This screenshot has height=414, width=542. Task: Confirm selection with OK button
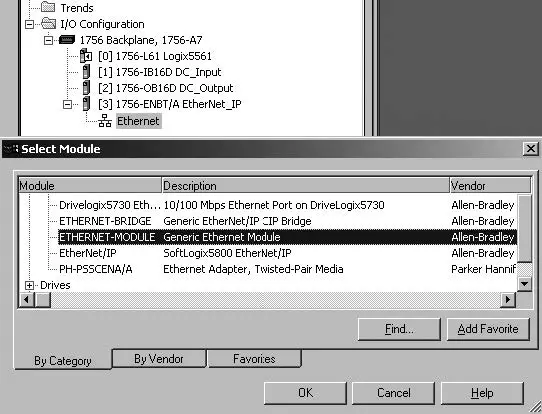point(305,393)
